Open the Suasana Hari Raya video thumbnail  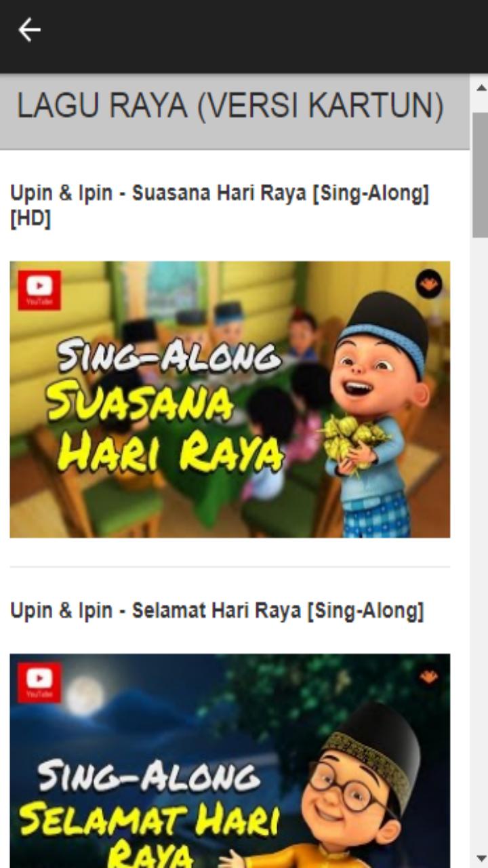[x=230, y=399]
